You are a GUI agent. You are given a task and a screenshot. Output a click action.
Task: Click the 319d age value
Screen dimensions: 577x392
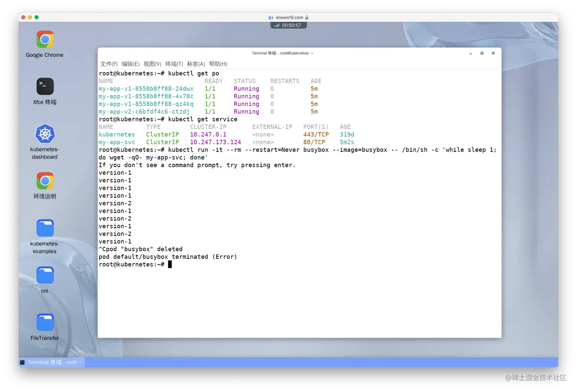coord(347,134)
